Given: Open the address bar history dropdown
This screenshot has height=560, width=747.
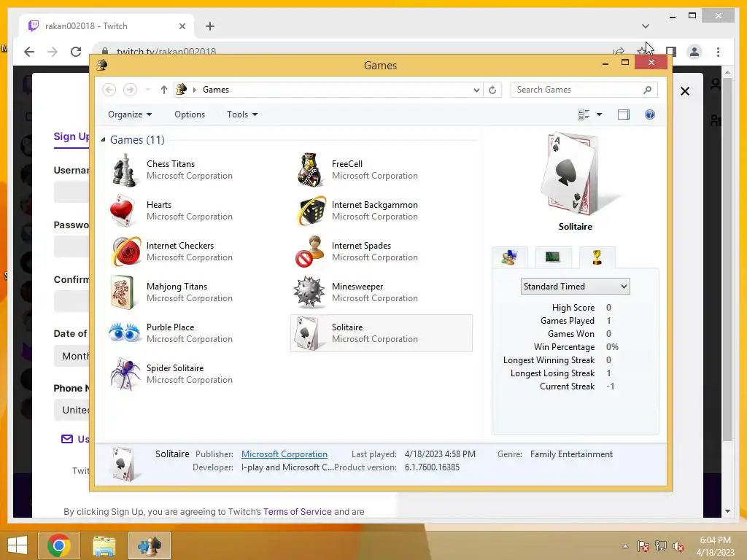Looking at the screenshot, I should tap(476, 90).
